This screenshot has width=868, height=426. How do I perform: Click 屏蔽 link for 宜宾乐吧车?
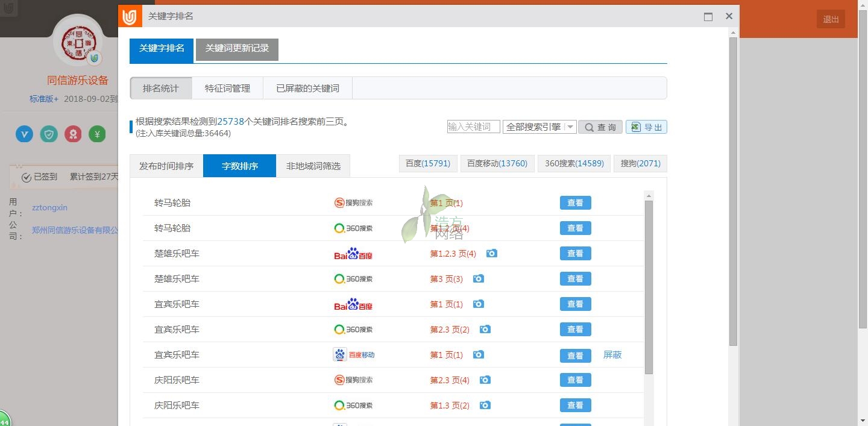coord(612,355)
